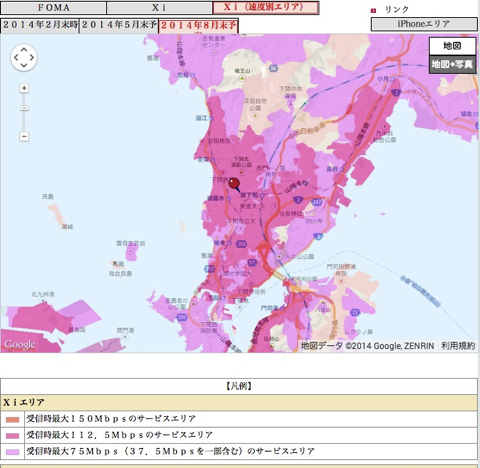Zoom out with the minus button
The image size is (480, 468).
click(x=24, y=136)
